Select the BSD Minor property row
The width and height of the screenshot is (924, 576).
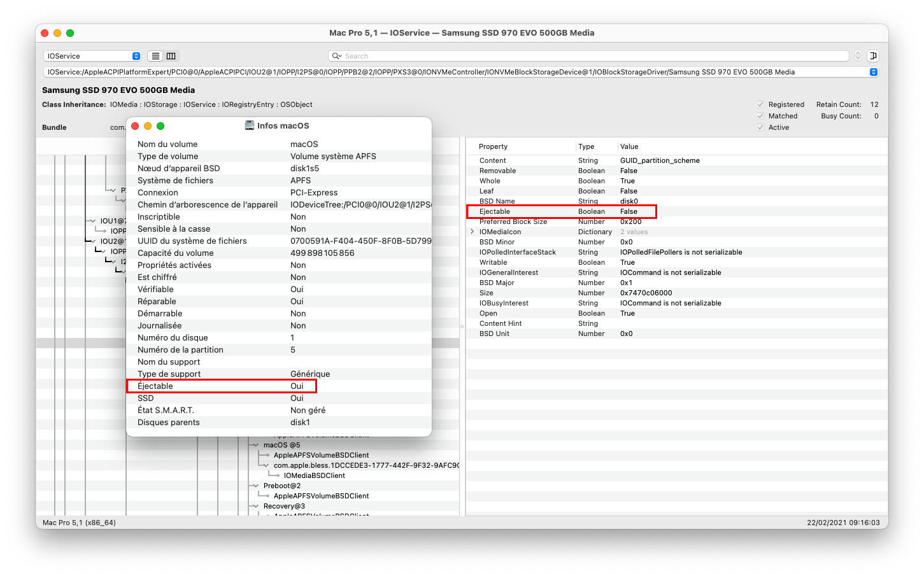[x=677, y=242]
